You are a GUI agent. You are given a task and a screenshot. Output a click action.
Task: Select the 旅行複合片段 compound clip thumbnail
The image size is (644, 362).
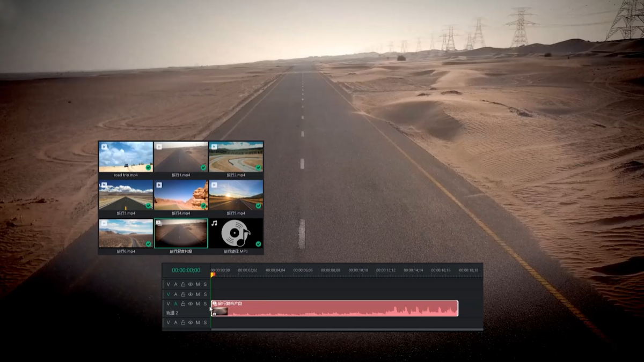tap(181, 233)
